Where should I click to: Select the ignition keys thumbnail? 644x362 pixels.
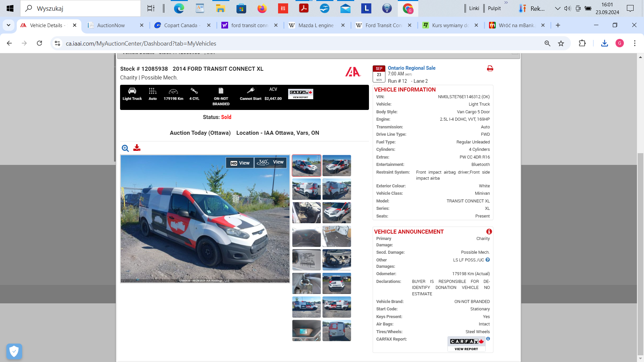point(307,283)
